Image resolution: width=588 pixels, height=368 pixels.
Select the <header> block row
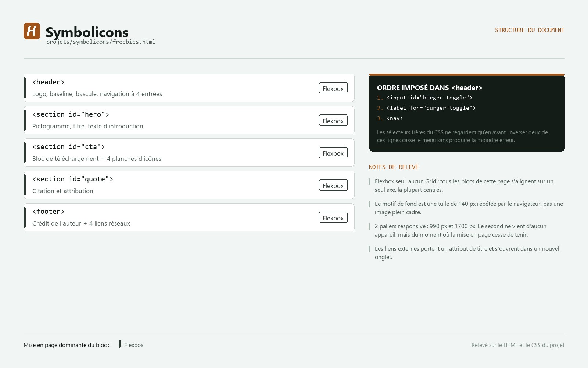(x=189, y=88)
